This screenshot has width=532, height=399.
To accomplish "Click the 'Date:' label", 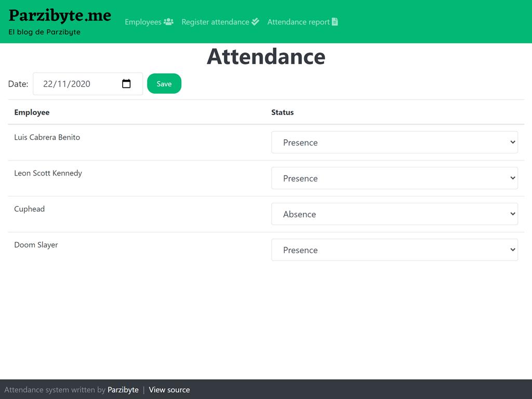I will (18, 84).
